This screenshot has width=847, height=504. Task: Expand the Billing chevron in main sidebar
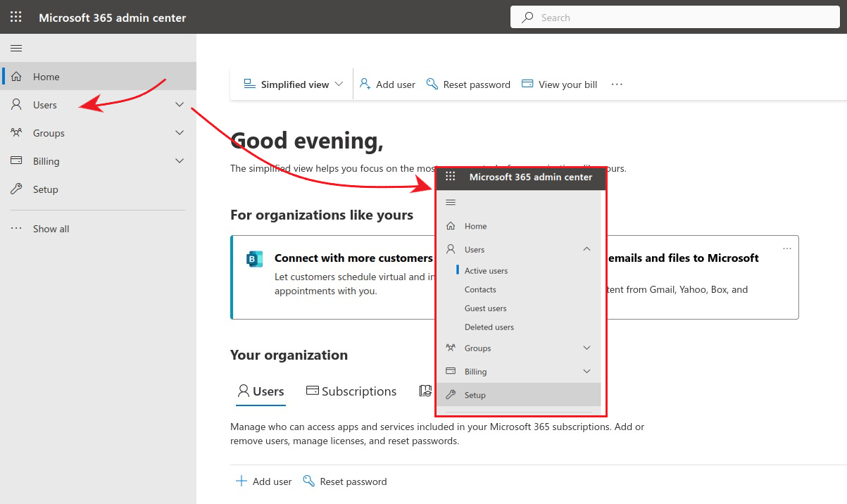coord(180,161)
